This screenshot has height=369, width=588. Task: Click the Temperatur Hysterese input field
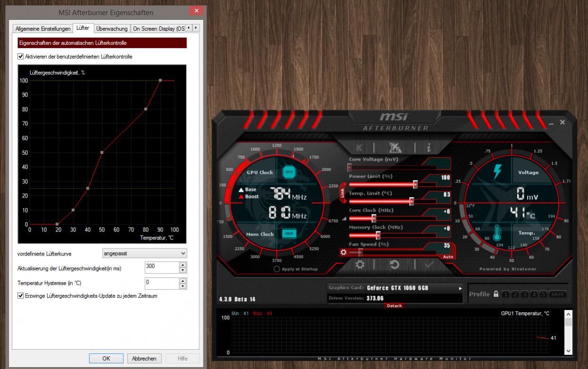[162, 283]
